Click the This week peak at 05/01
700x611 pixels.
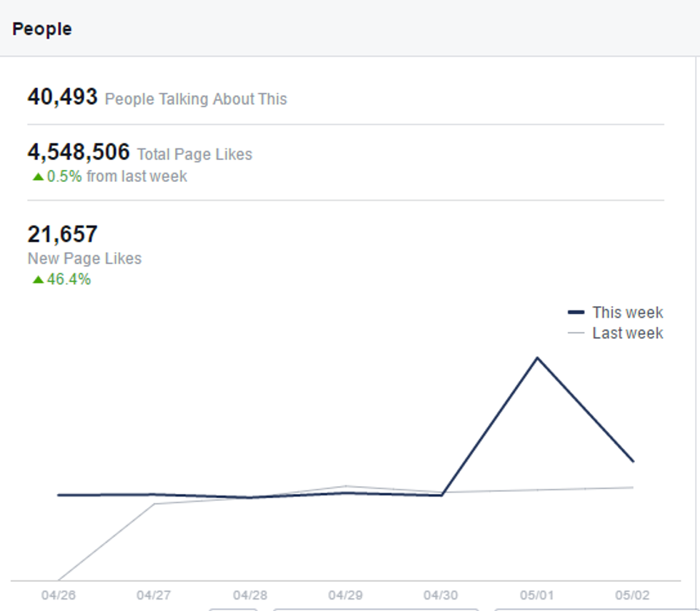(x=537, y=358)
